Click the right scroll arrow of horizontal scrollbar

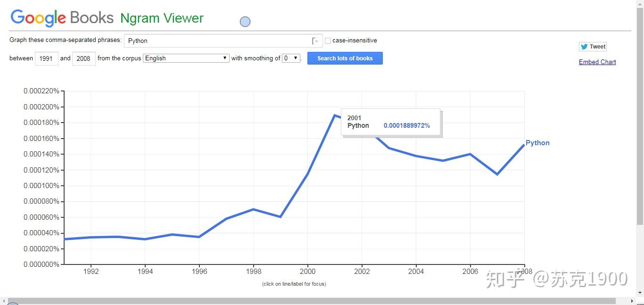(x=633, y=301)
